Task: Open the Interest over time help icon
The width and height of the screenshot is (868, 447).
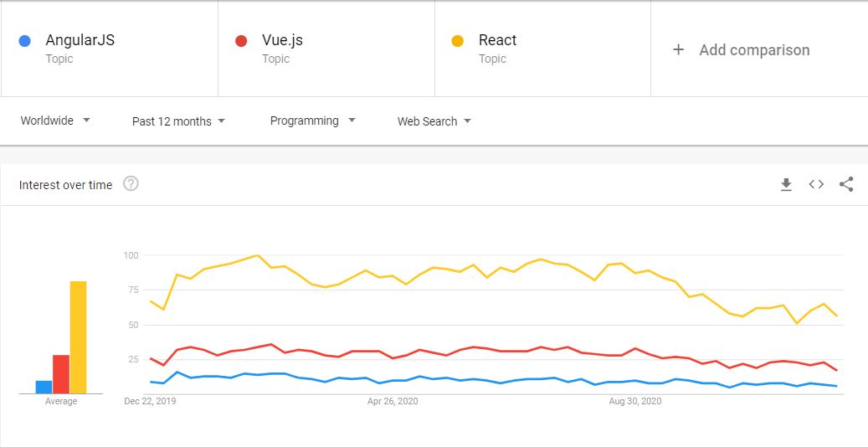Action: 131,184
